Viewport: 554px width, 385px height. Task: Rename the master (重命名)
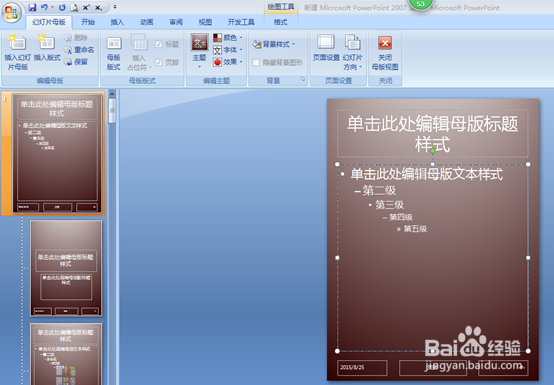point(79,50)
